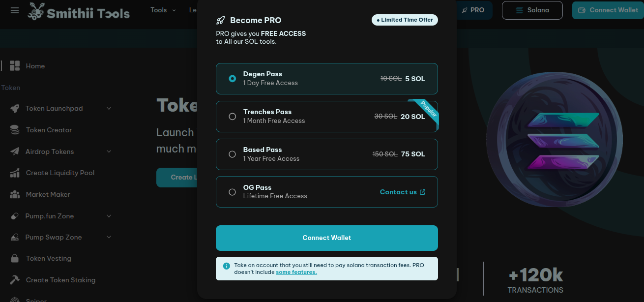644x302 pixels.
Task: Click the Smithii Tools logo
Action: click(x=80, y=11)
